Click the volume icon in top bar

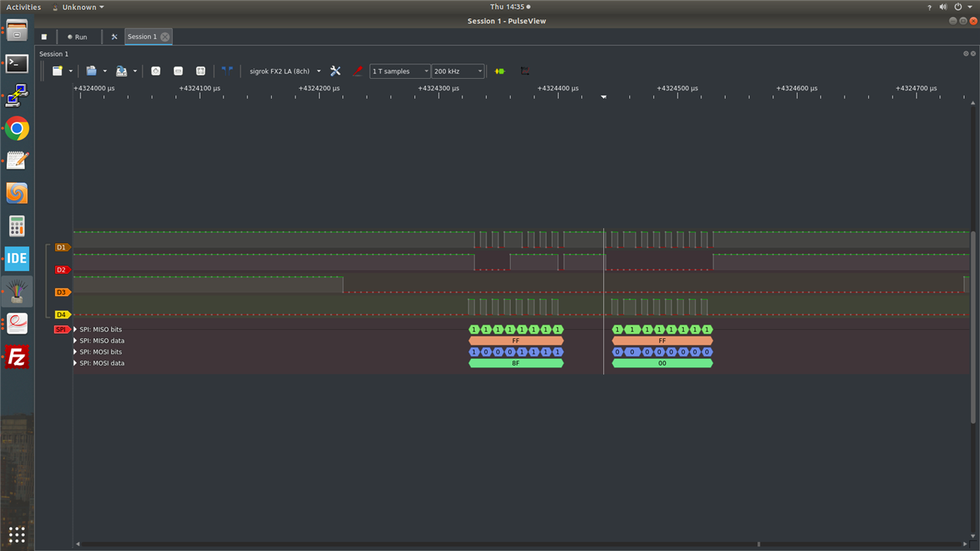tap(942, 7)
